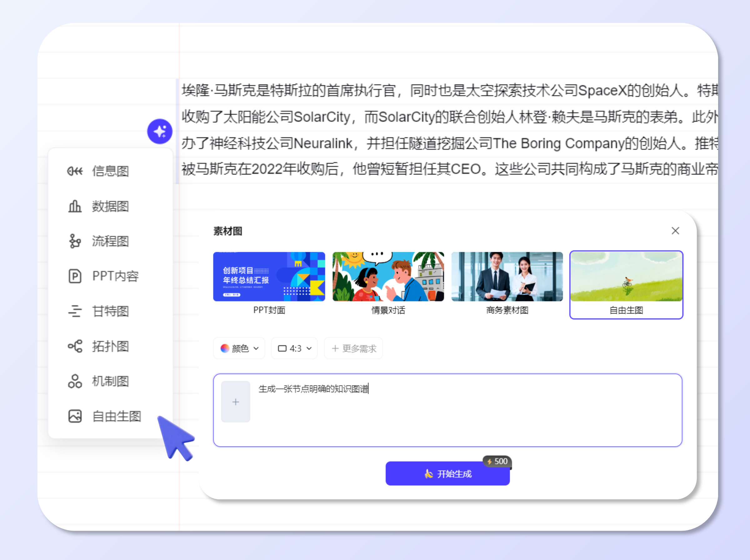The image size is (750, 560).
Task: Select the 甘特图 (Gantt chart) icon
Action: 75,311
